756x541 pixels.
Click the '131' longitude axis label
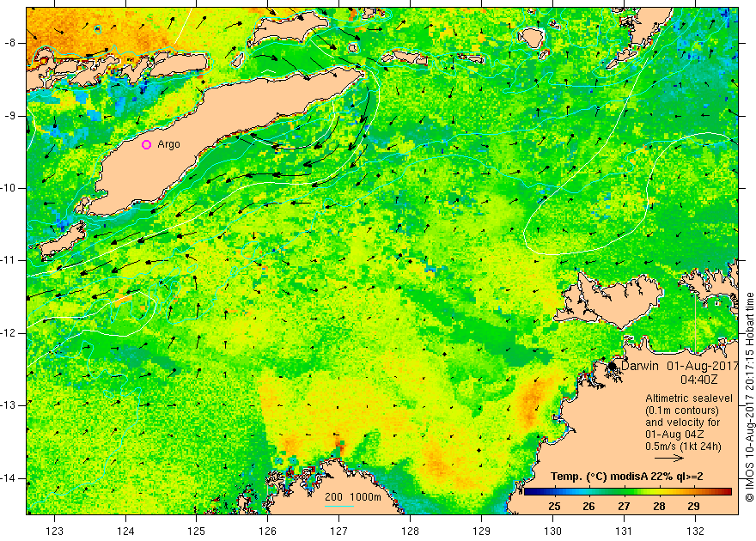tap(624, 532)
